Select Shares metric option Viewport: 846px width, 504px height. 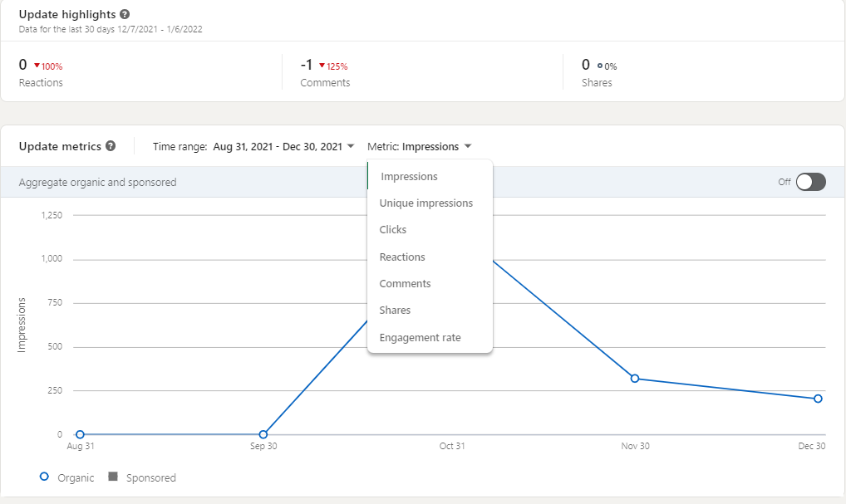[395, 311]
